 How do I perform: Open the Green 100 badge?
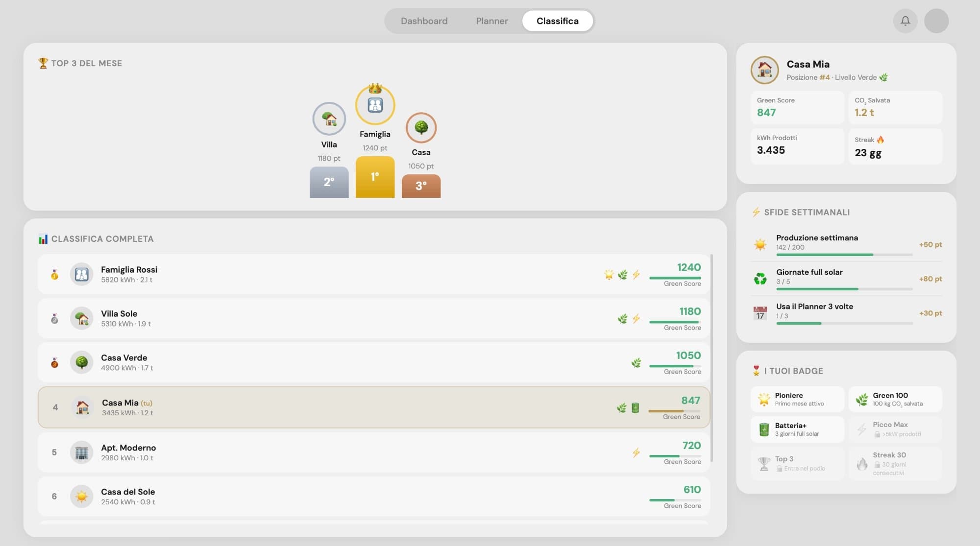pos(895,399)
